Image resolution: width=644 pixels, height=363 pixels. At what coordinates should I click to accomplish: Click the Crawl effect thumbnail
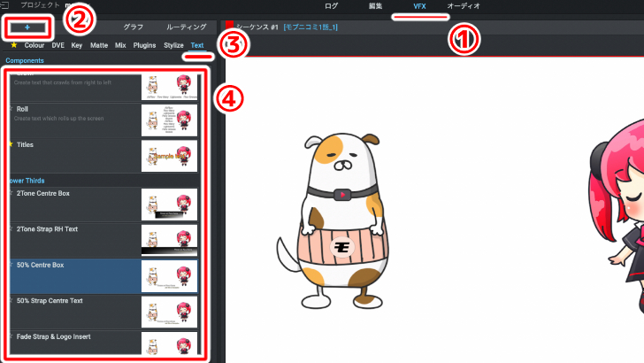pyautogui.click(x=169, y=87)
